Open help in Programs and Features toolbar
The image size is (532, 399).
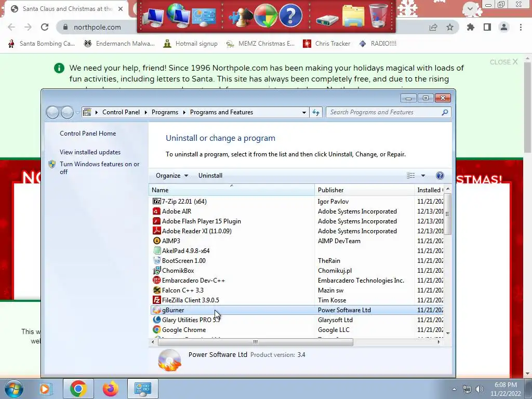pos(440,176)
